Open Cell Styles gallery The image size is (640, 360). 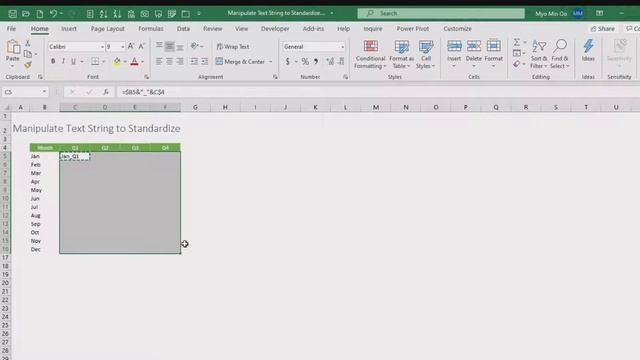point(426,54)
